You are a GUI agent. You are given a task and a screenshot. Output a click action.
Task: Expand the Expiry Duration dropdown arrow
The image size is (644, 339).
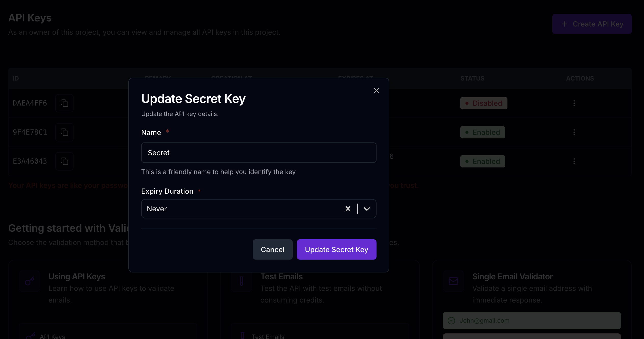[367, 209]
